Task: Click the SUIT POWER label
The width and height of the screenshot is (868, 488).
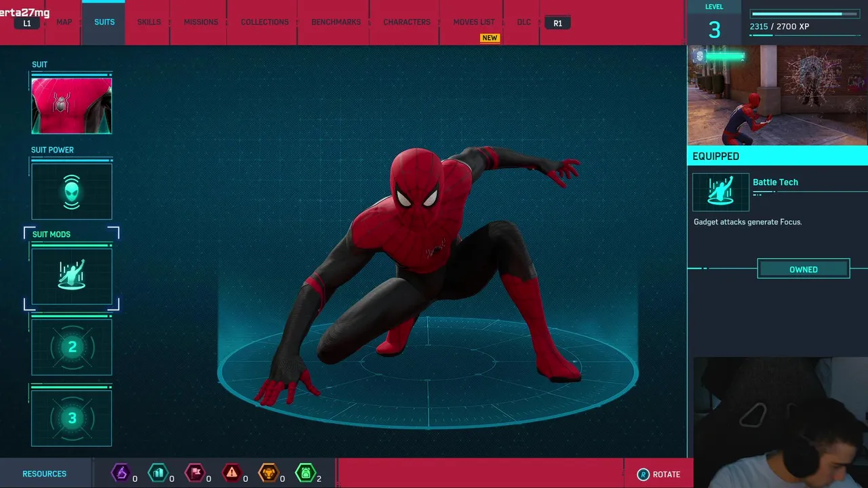Action: click(52, 150)
